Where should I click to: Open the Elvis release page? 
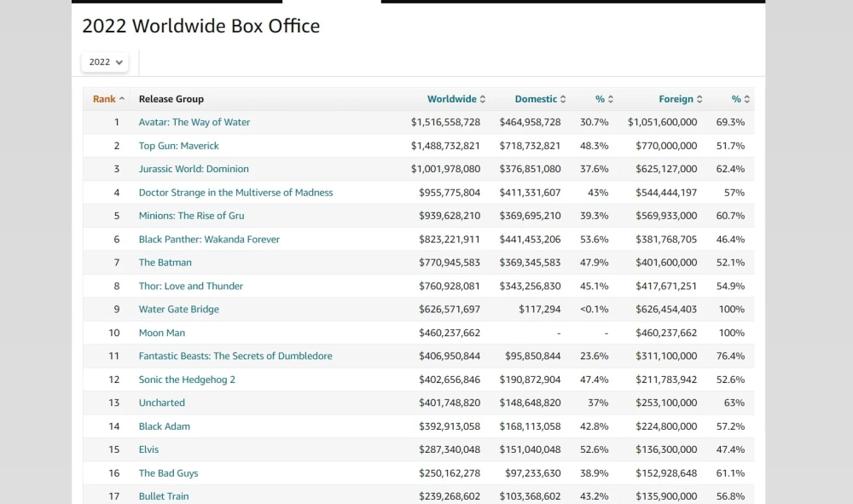pyautogui.click(x=148, y=449)
